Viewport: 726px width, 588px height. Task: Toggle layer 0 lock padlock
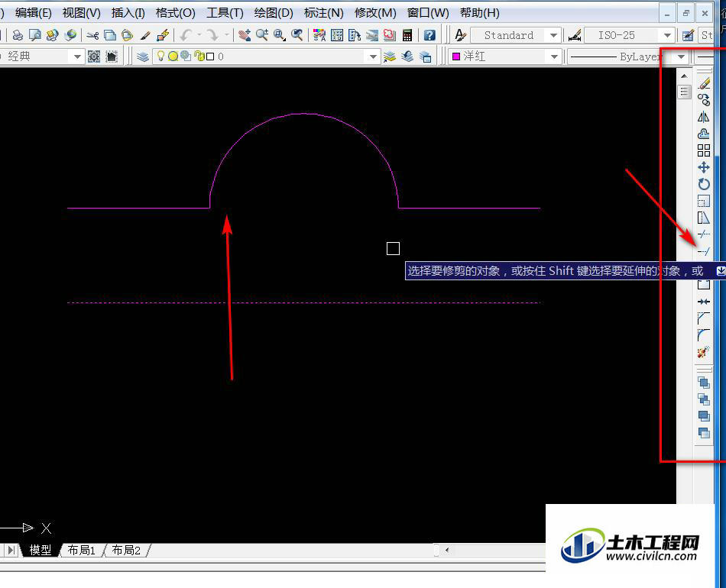point(199,56)
